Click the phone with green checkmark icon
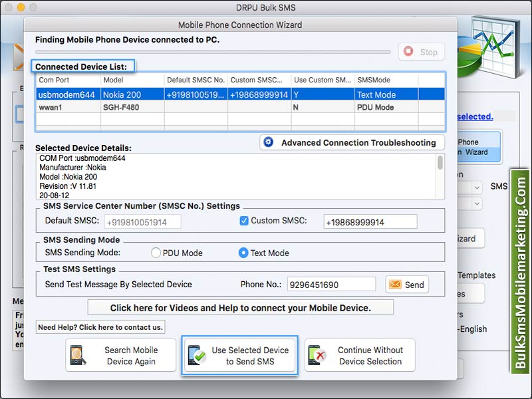532x399 pixels. [197, 356]
